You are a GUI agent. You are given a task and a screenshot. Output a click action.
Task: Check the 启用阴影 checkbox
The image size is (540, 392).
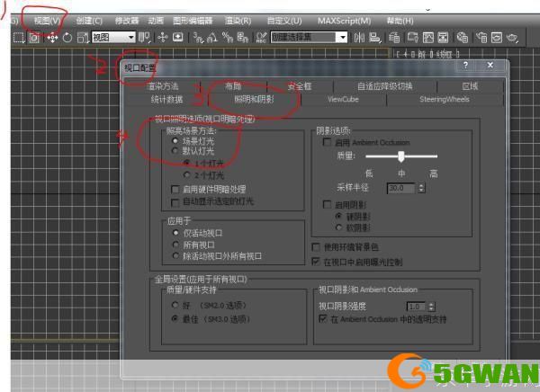click(327, 204)
